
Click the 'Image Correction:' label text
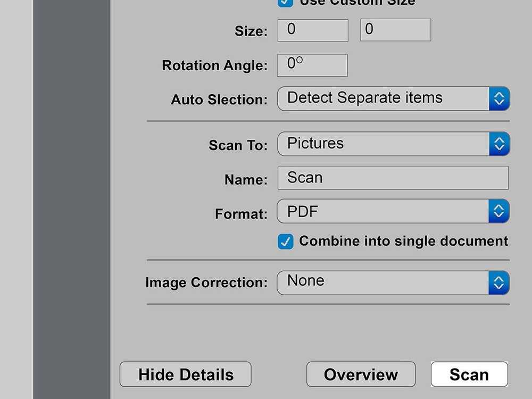(x=206, y=282)
